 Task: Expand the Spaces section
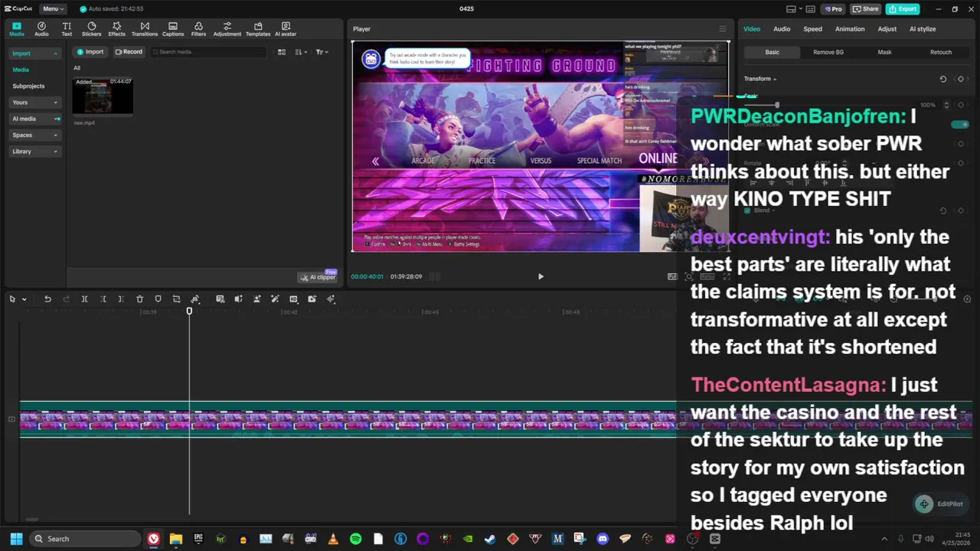[x=35, y=135]
